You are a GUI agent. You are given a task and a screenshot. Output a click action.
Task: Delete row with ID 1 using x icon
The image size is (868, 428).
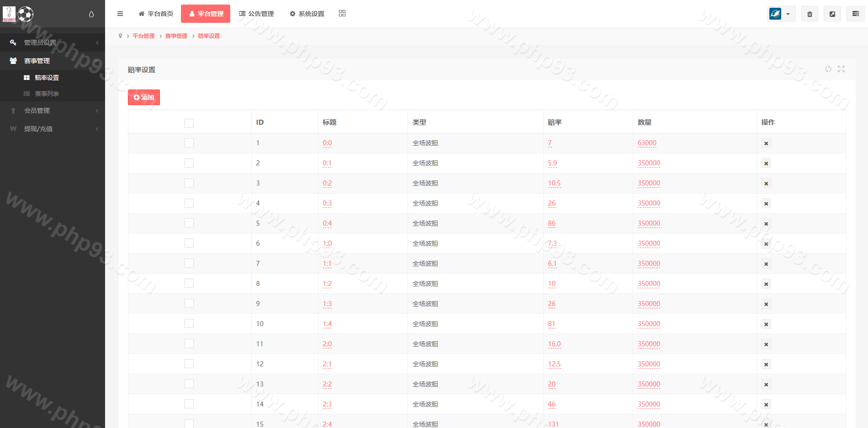pos(766,143)
